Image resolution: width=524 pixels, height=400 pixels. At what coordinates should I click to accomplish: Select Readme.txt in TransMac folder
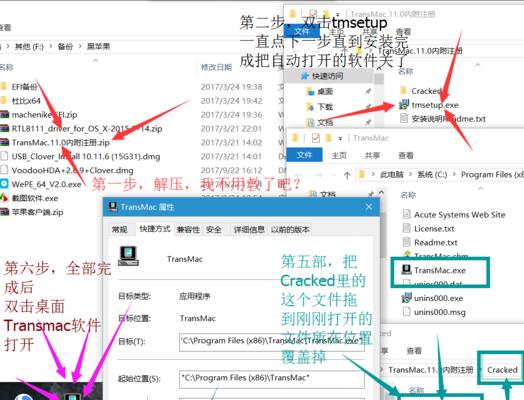point(435,242)
